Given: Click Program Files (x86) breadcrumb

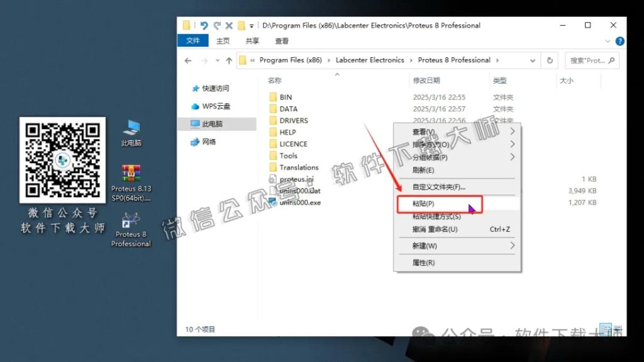Looking at the screenshot, I should [291, 60].
